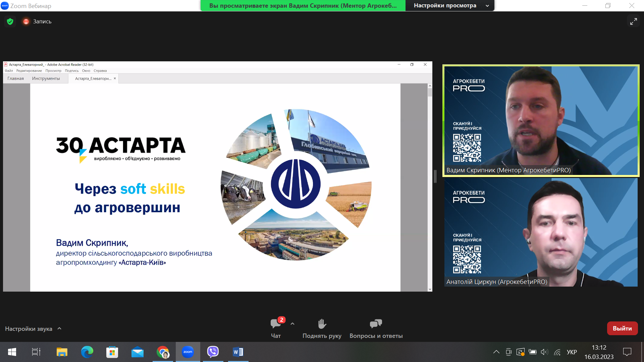Open Viber from the taskbar
This screenshot has width=644, height=362.
pos(213,352)
